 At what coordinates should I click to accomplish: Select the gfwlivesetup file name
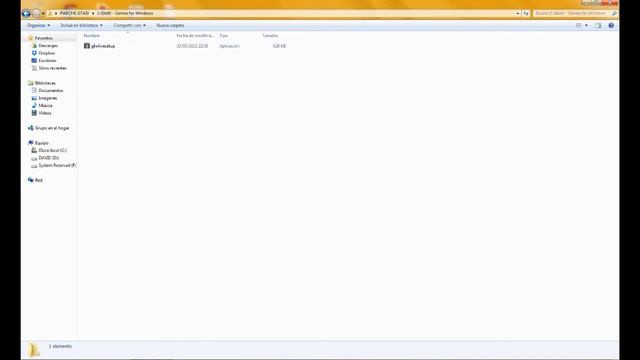103,46
